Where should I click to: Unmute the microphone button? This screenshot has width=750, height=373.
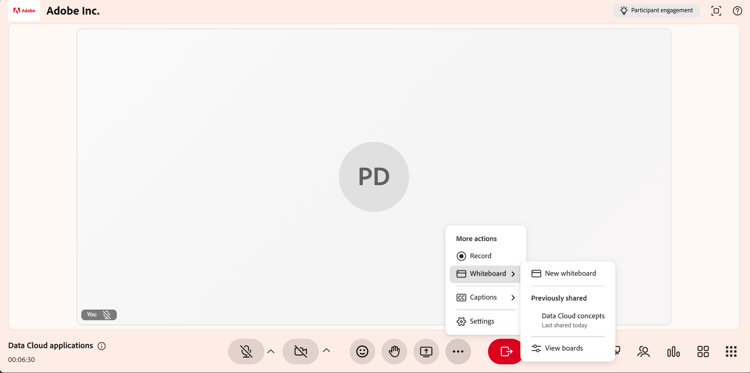[x=246, y=351]
